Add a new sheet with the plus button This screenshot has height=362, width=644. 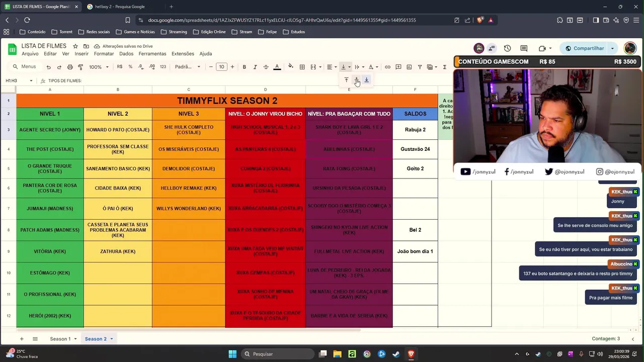click(x=21, y=339)
